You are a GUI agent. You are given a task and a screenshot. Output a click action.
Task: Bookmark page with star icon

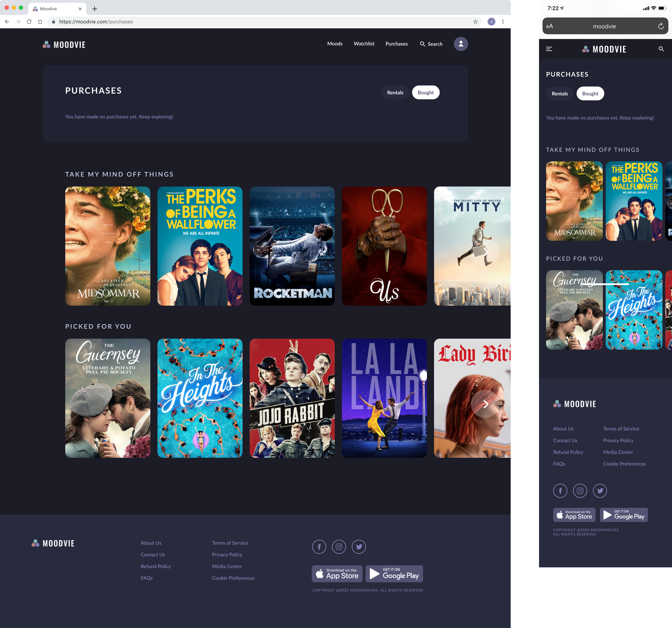[x=475, y=22]
